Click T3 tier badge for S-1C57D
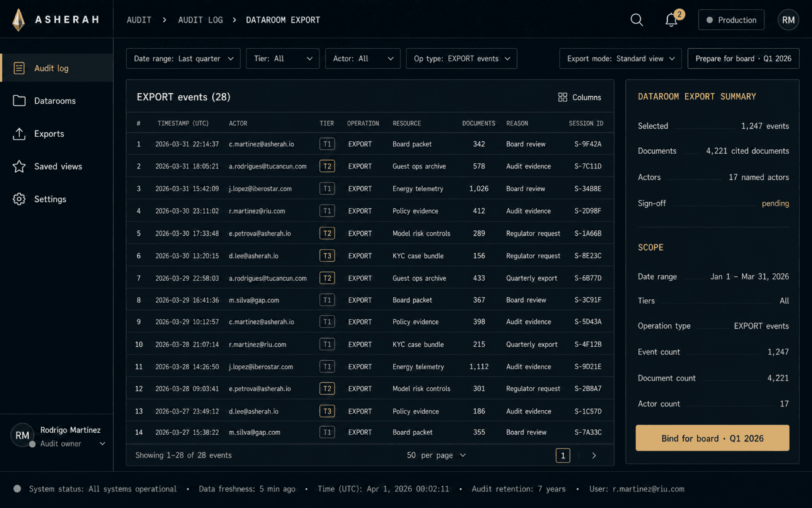The width and height of the screenshot is (812, 508). click(327, 411)
